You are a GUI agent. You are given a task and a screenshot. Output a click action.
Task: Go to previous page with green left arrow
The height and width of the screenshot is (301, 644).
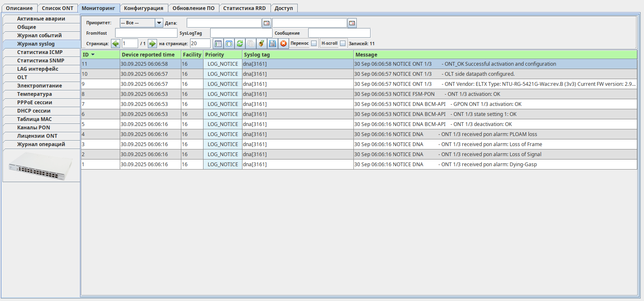116,44
